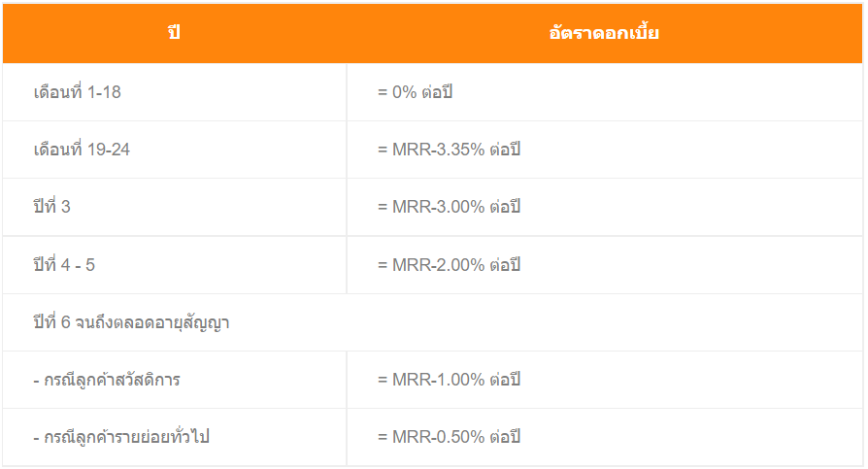The height and width of the screenshot is (469, 868).
Task: Click the 'MRR-3.35%' rate value
Action: coord(438,150)
